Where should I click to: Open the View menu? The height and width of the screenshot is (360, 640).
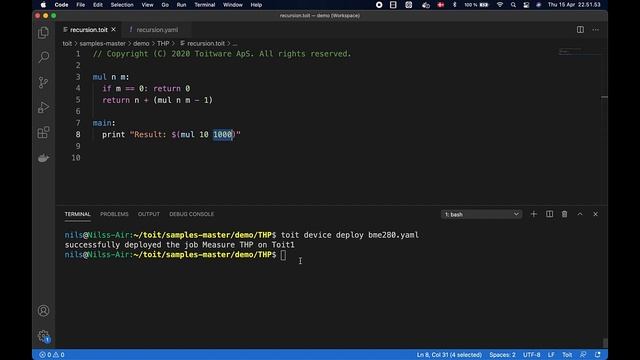(x=147, y=5)
